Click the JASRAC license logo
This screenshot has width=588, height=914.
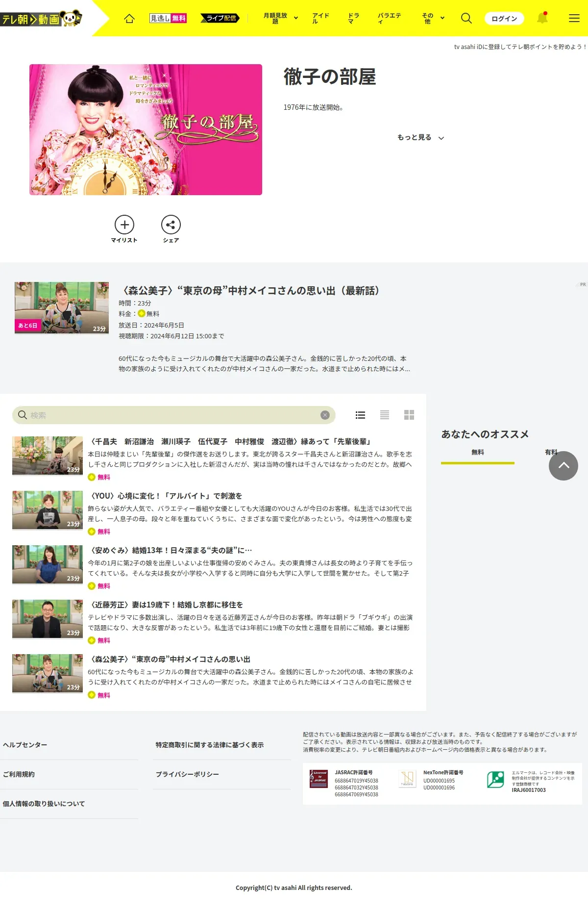[x=319, y=779]
